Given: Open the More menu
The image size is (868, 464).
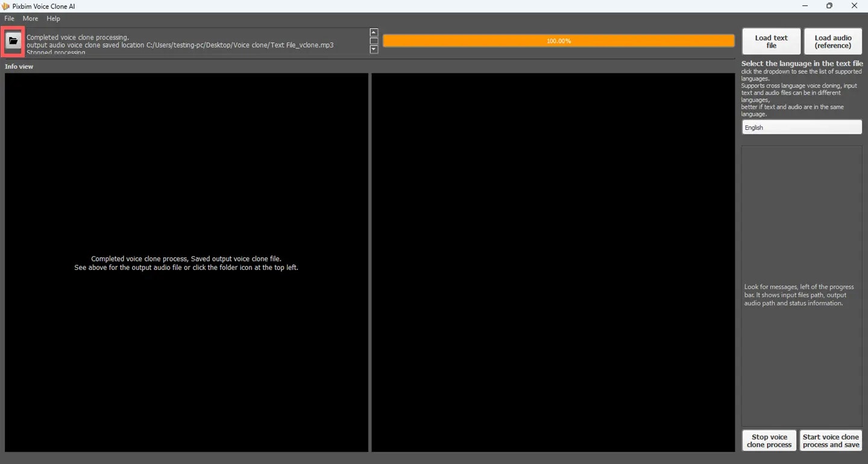Looking at the screenshot, I should click(30, 19).
